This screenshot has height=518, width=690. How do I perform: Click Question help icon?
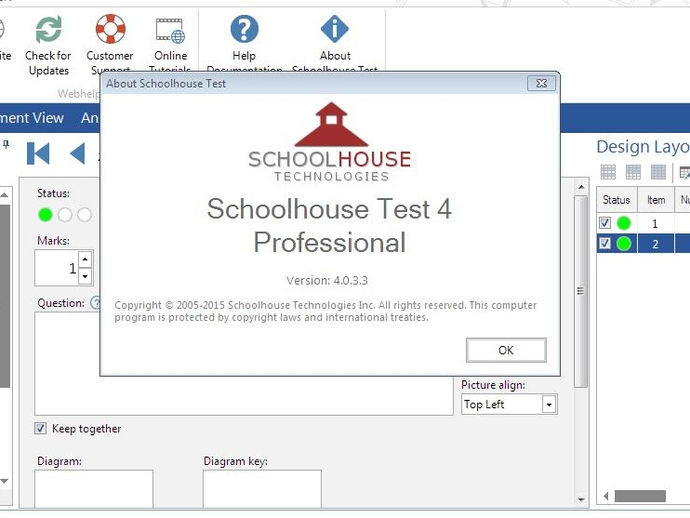(95, 303)
